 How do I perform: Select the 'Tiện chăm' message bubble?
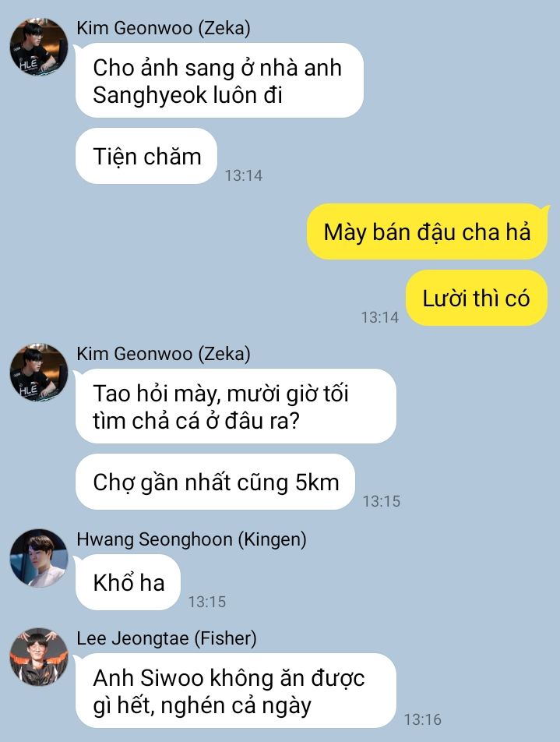point(146,156)
